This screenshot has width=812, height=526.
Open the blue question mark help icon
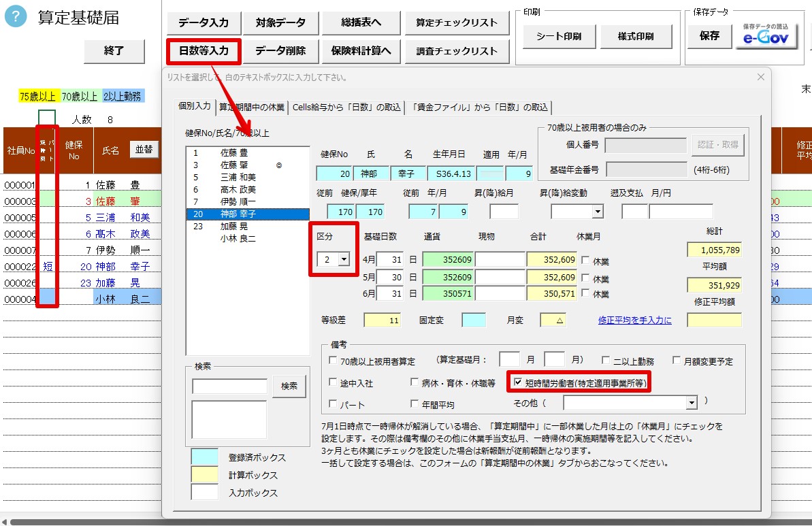pyautogui.click(x=16, y=16)
